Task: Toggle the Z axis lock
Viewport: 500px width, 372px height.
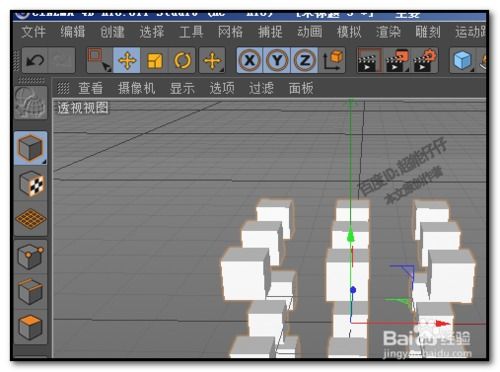Action: click(x=305, y=60)
